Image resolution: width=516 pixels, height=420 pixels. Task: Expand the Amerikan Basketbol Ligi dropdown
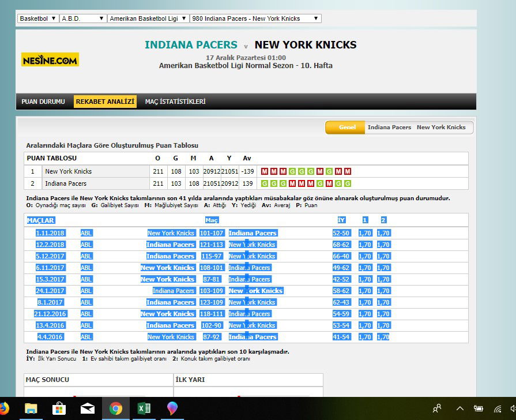click(148, 18)
